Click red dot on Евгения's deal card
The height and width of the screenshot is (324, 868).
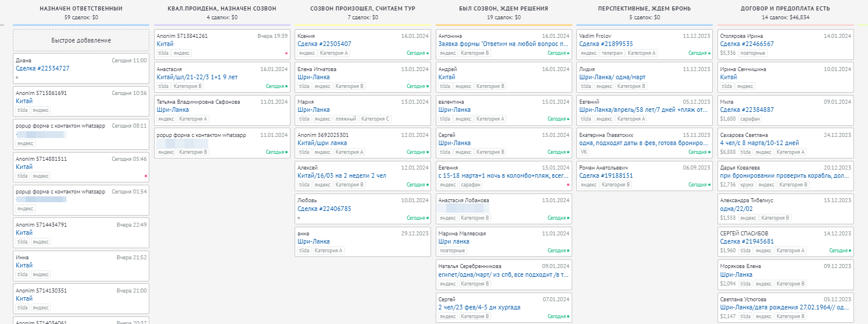pyautogui.click(x=568, y=185)
